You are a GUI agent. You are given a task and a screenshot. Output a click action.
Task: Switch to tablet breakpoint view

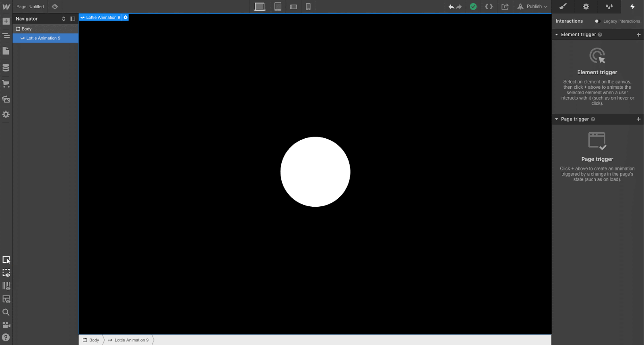278,6
